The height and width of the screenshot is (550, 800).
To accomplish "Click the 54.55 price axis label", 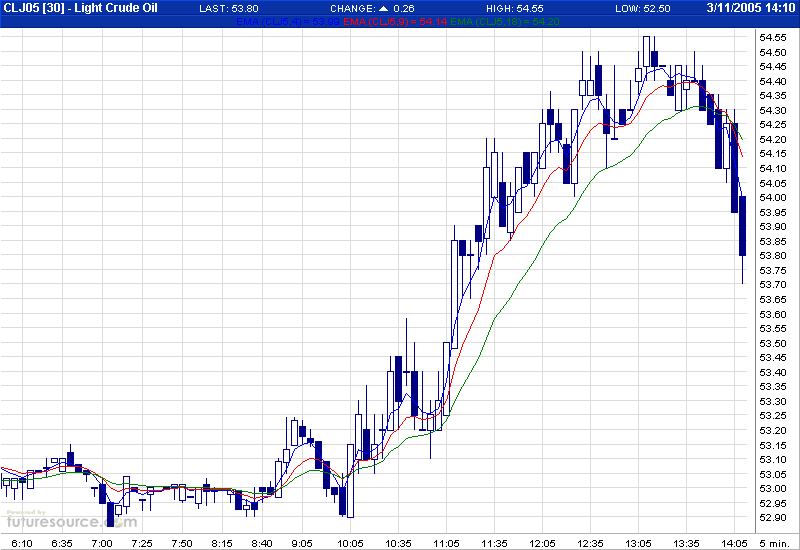I will coord(771,37).
